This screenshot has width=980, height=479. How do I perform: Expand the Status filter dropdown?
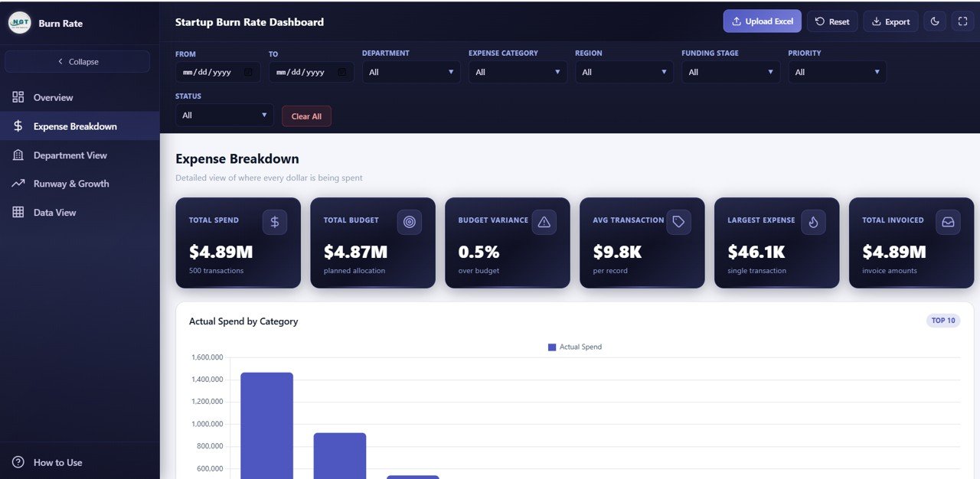click(x=224, y=116)
